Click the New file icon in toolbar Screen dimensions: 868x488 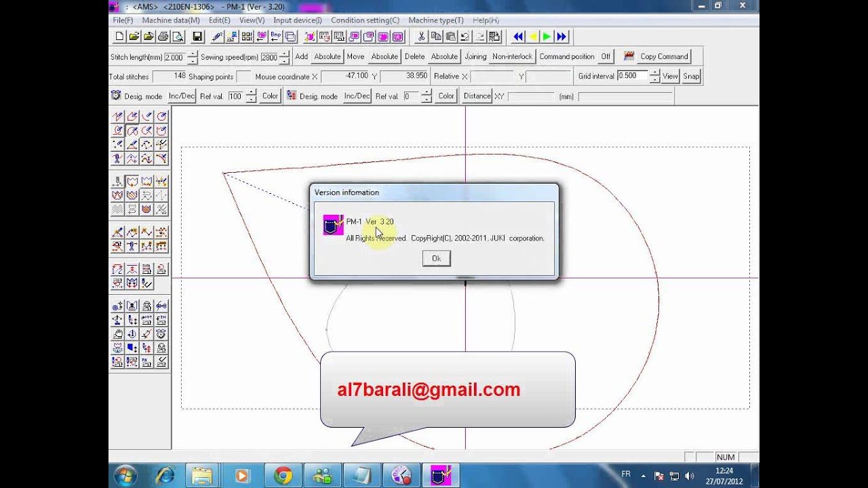[x=119, y=37]
